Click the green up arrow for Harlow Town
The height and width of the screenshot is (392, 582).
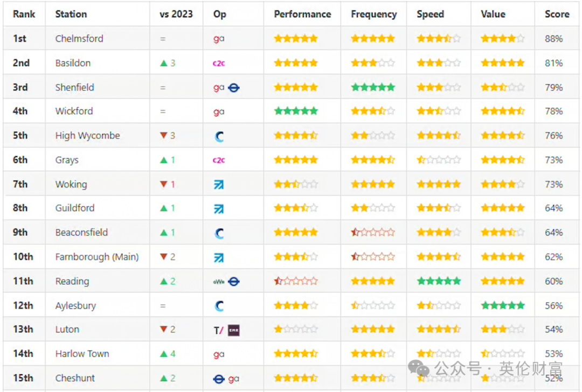click(x=164, y=354)
